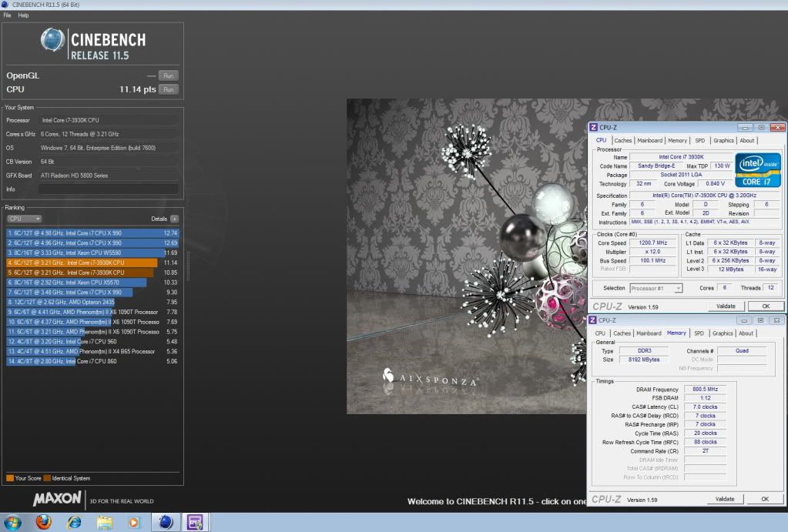Switch to Graphics tab in upper CPU-Z window
Screen dimensions: 788x532
coord(723,141)
